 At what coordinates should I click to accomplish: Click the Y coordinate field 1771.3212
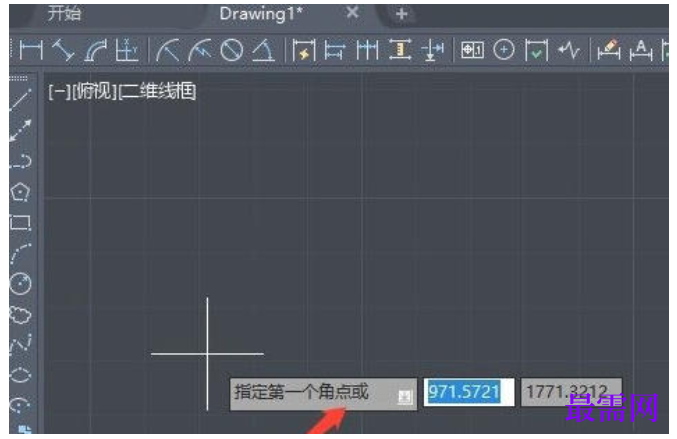tap(571, 392)
